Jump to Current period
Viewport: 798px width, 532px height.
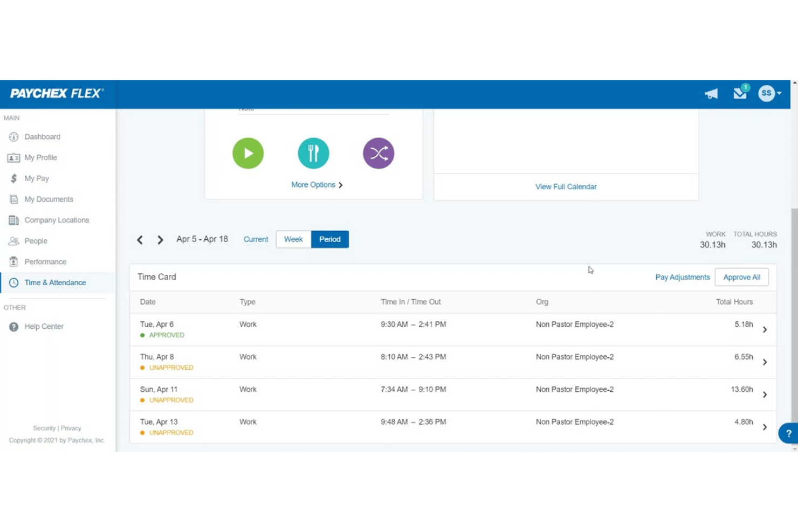(x=256, y=239)
